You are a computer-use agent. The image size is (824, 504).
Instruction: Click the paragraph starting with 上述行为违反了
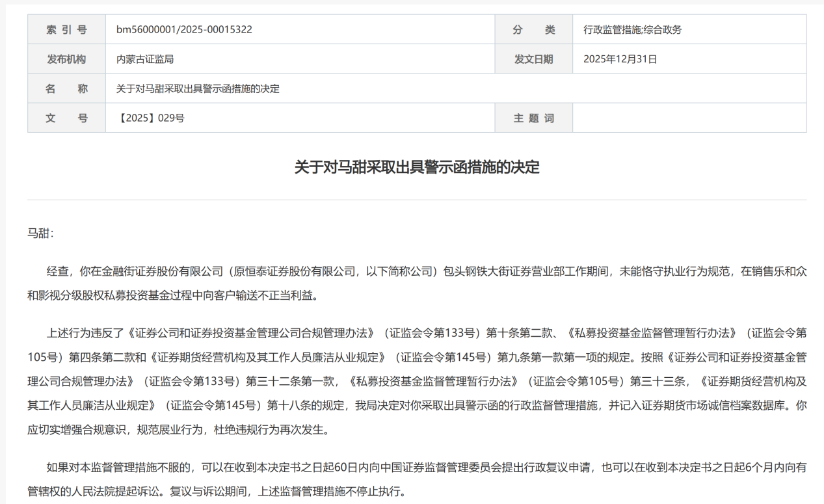(417, 381)
